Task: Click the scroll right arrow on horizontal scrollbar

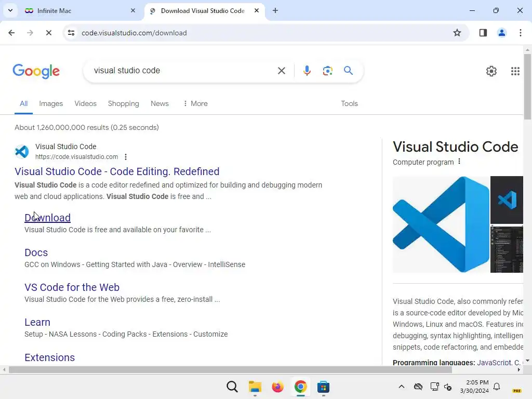Action: point(519,369)
